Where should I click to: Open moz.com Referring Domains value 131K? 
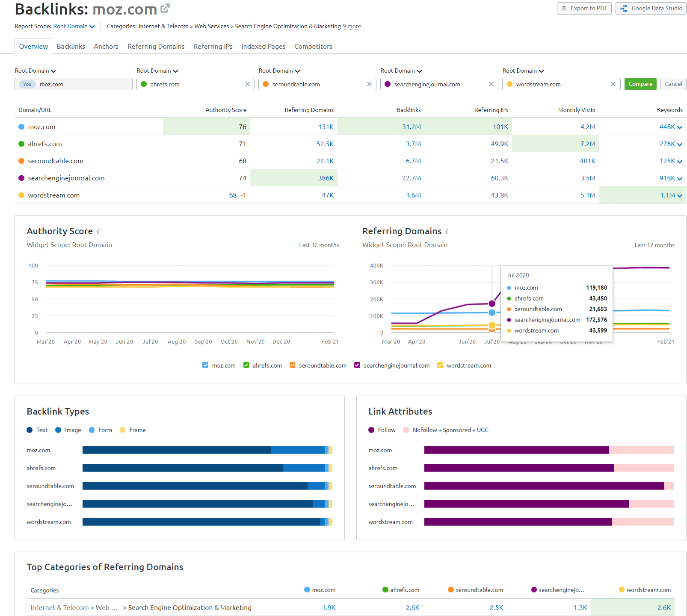click(x=326, y=127)
